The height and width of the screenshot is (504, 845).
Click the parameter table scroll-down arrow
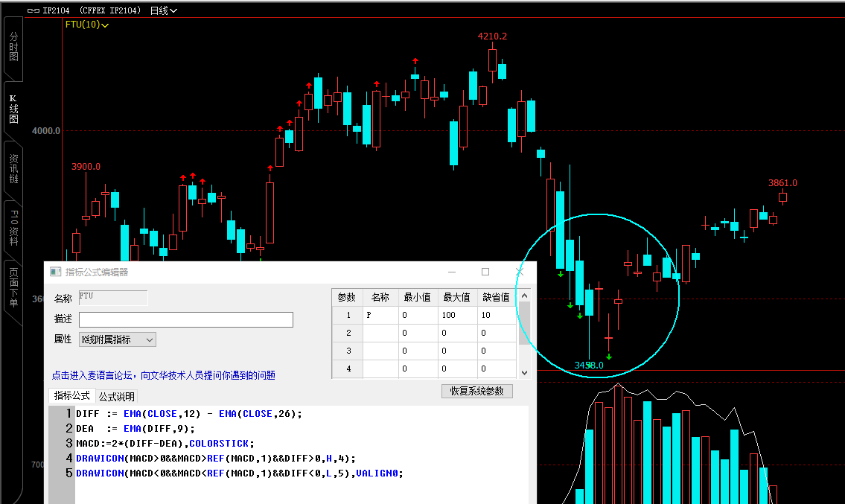coord(524,372)
